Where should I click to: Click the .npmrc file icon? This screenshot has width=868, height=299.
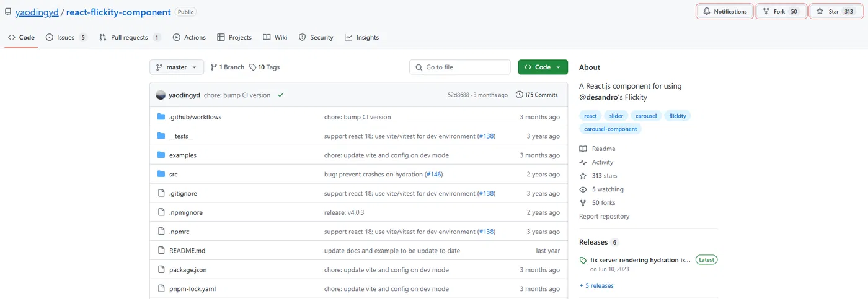pos(161,232)
